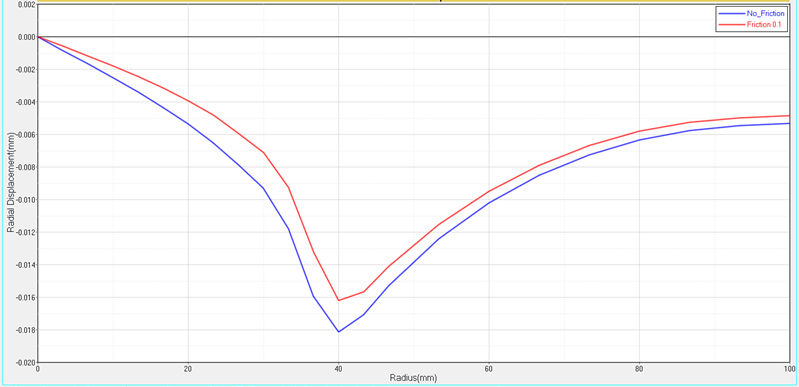Click the 100 tick label on horizontal axis
The image size is (799, 387).
coord(788,369)
